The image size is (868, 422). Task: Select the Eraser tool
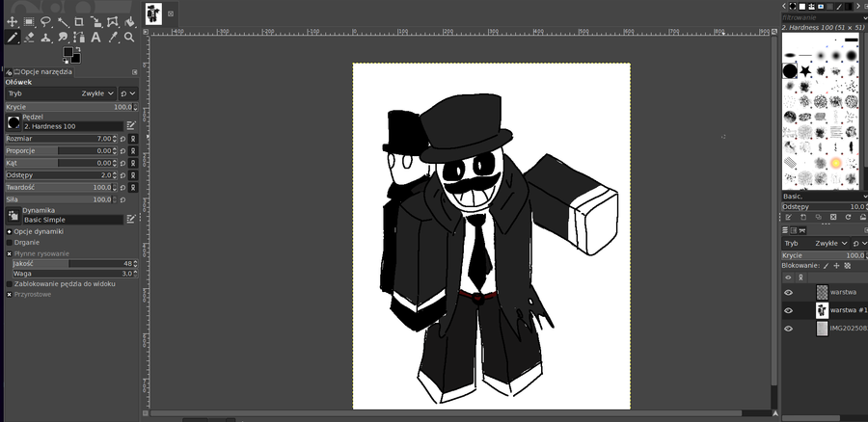pos(29,38)
